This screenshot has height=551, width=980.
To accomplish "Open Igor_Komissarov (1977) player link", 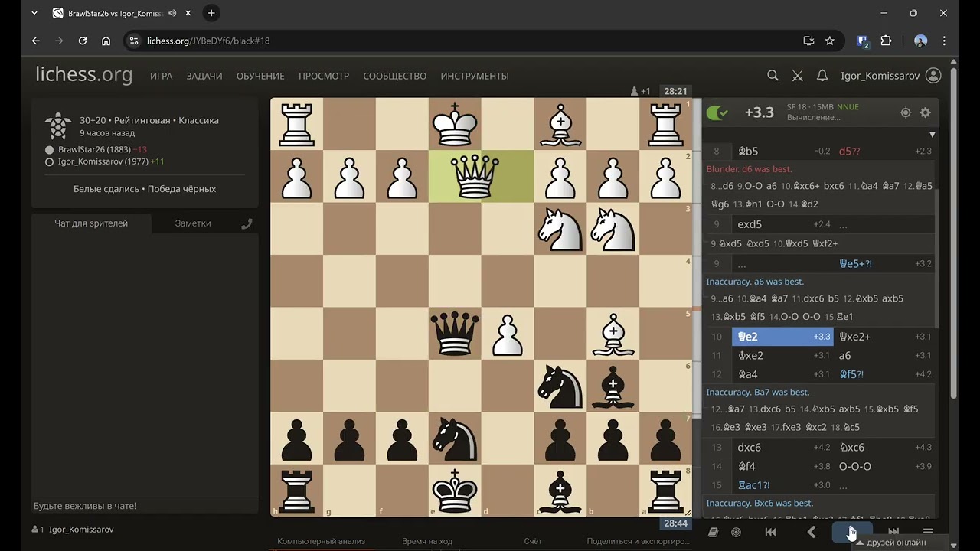I will (103, 161).
